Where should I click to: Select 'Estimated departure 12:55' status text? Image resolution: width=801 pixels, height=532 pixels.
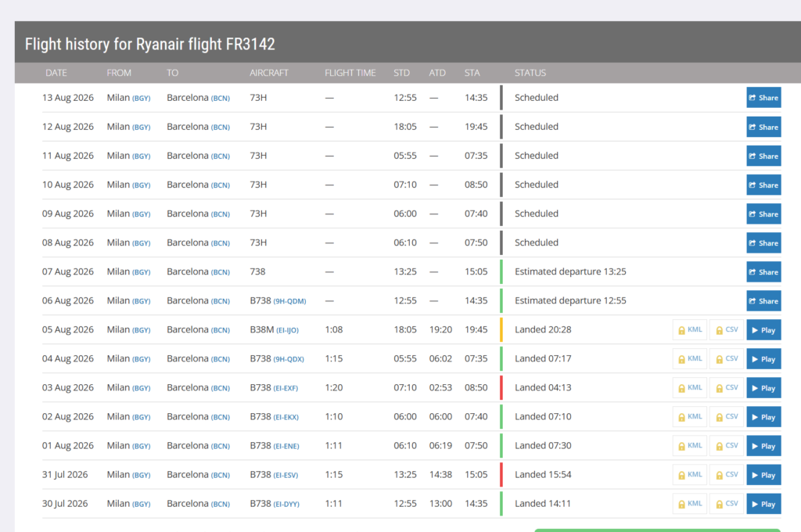570,300
